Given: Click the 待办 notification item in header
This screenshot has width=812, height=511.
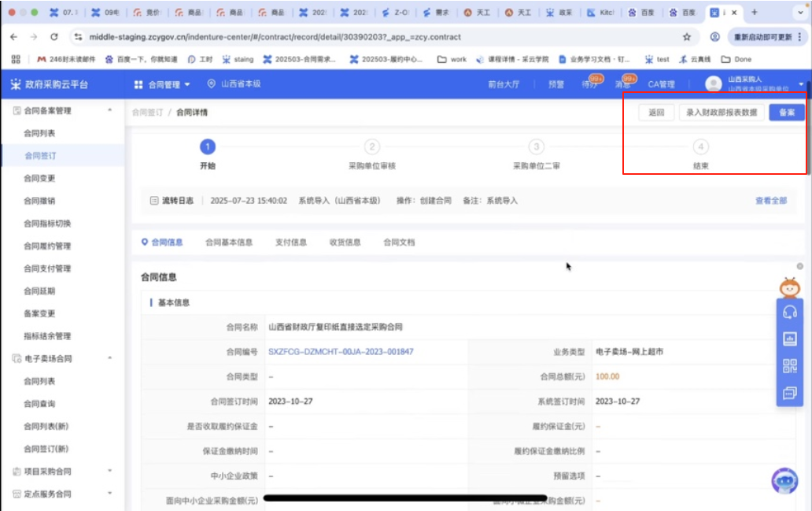Looking at the screenshot, I should click(589, 84).
